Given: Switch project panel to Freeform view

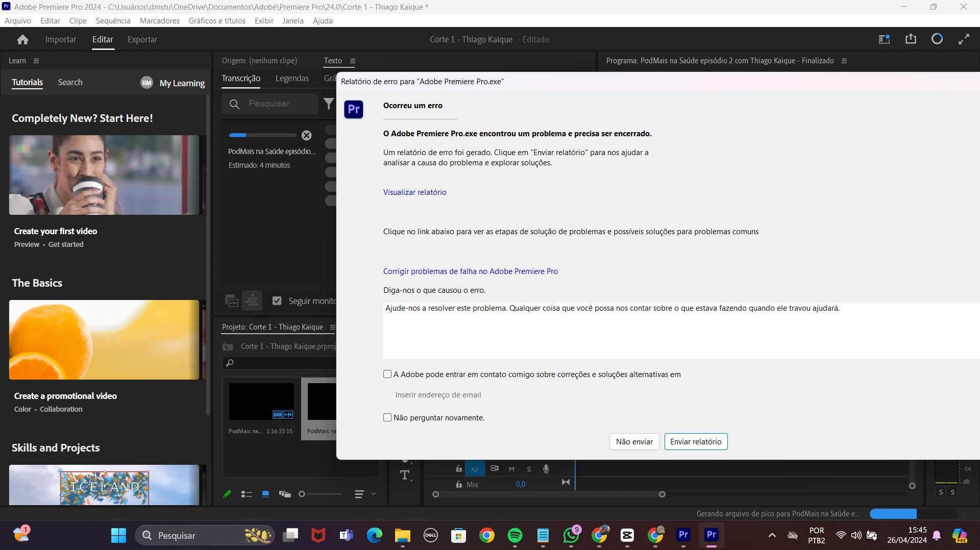Looking at the screenshot, I should (285, 494).
